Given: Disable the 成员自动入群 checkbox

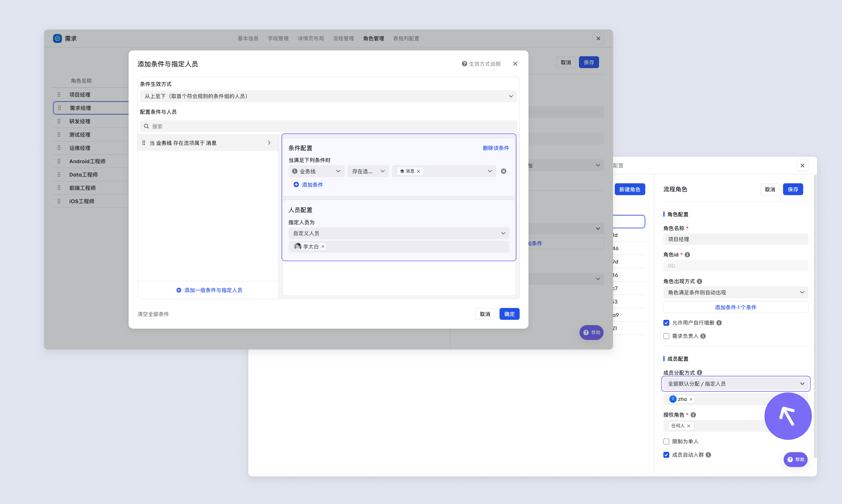Looking at the screenshot, I should [666, 455].
